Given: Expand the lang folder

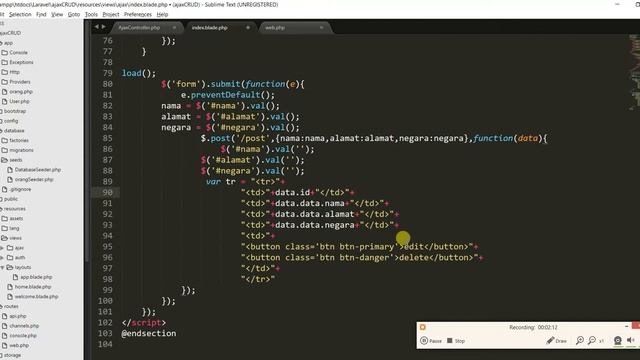Looking at the screenshot, I should (11, 229).
